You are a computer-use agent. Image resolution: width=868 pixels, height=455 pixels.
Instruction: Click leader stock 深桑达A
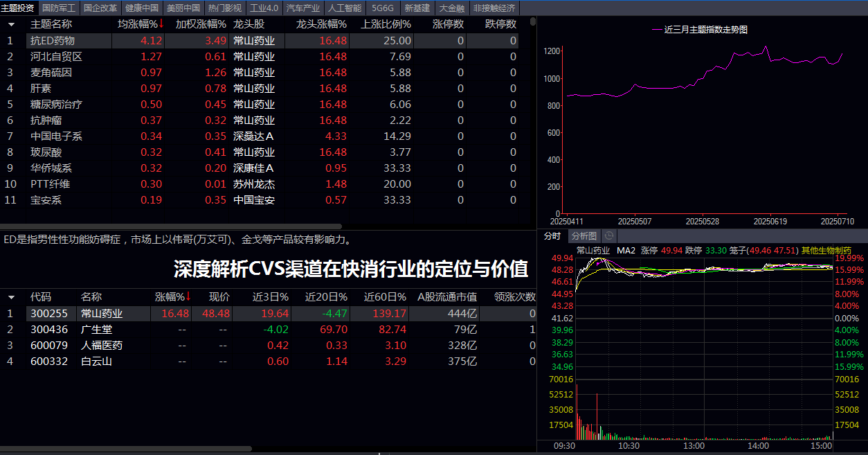click(253, 136)
